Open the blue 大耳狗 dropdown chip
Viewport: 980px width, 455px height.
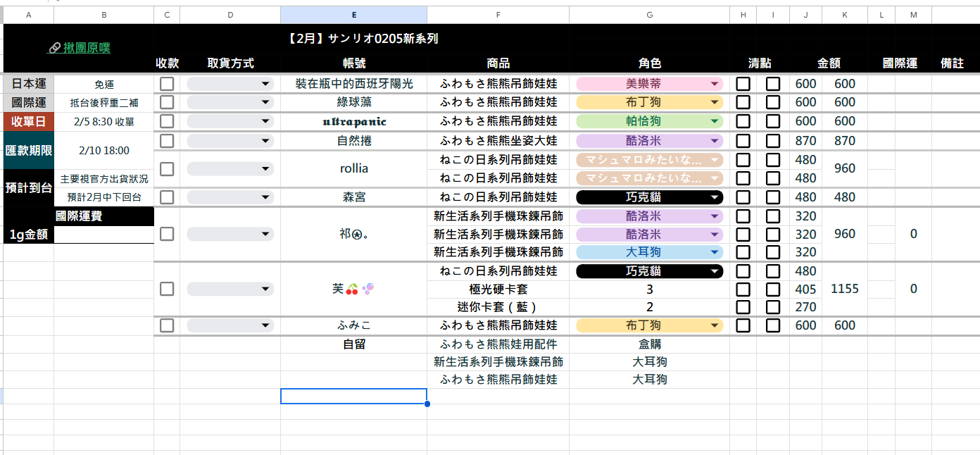pyautogui.click(x=649, y=252)
